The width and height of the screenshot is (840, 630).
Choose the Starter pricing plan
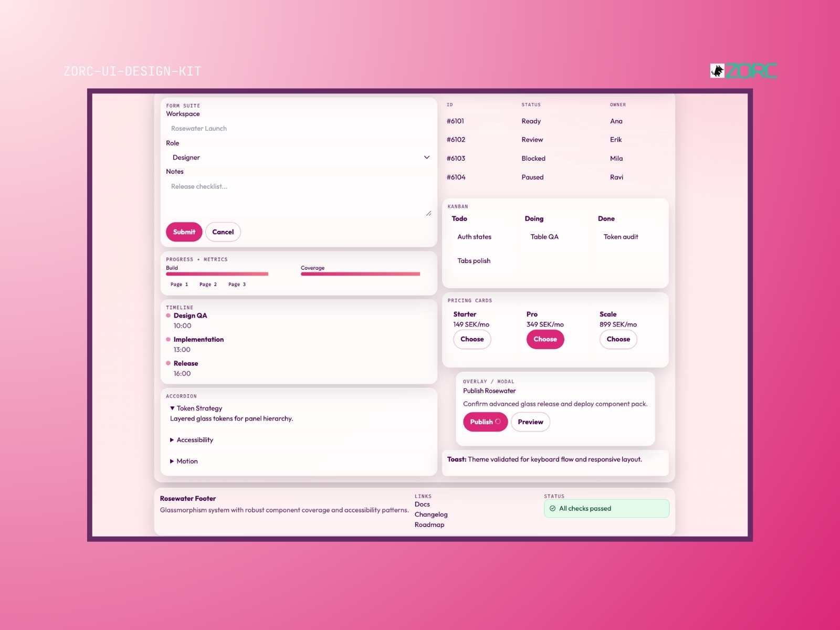(472, 339)
